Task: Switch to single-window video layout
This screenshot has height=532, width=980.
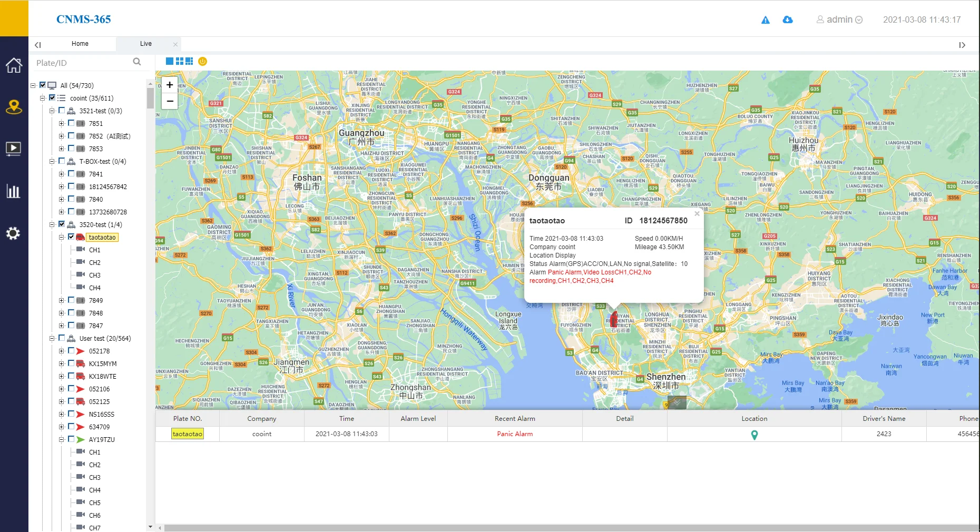Action: [x=170, y=61]
